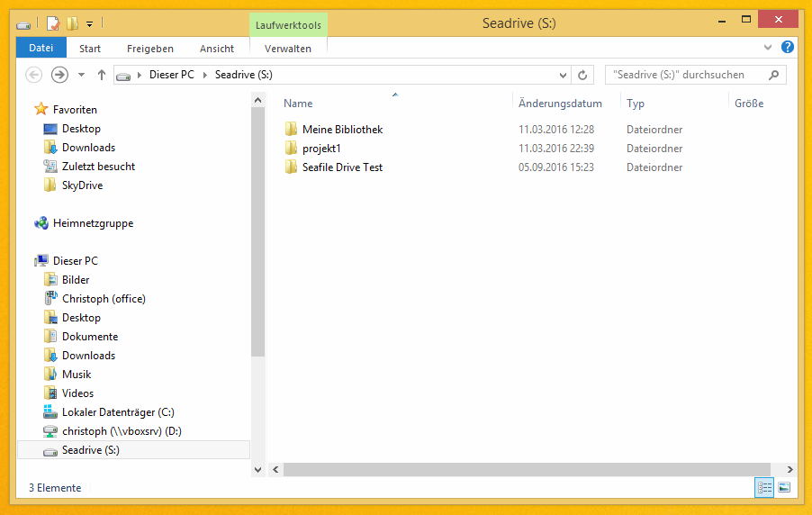Open Downloads under Favoriten

(x=88, y=148)
